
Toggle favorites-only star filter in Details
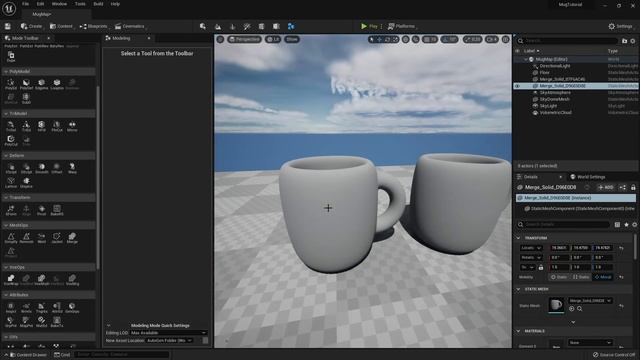[626, 224]
